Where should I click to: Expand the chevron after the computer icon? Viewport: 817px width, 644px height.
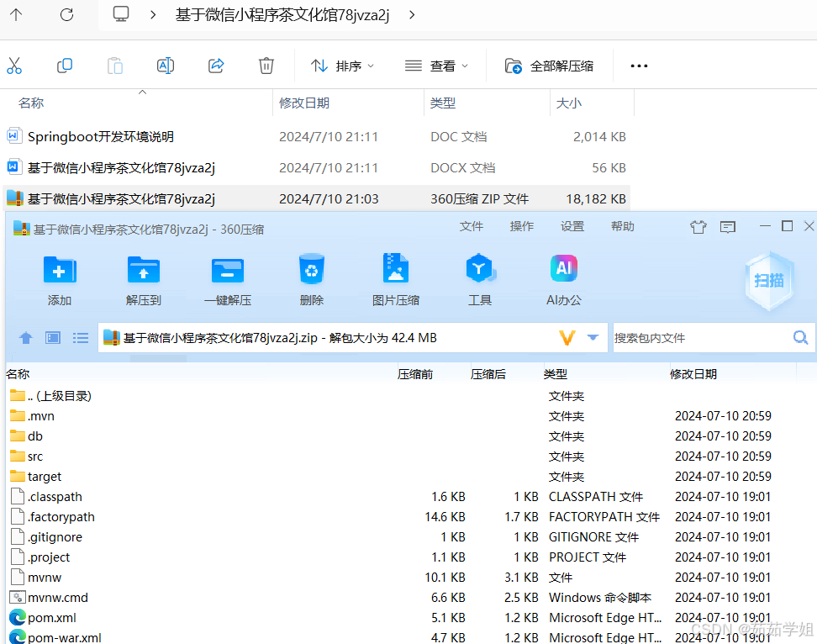(x=153, y=15)
